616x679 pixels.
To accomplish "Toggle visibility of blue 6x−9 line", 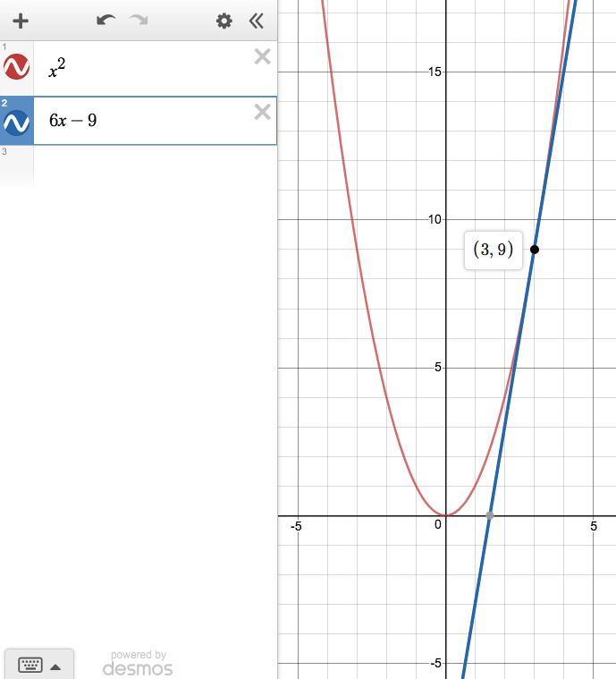I will (x=16, y=123).
